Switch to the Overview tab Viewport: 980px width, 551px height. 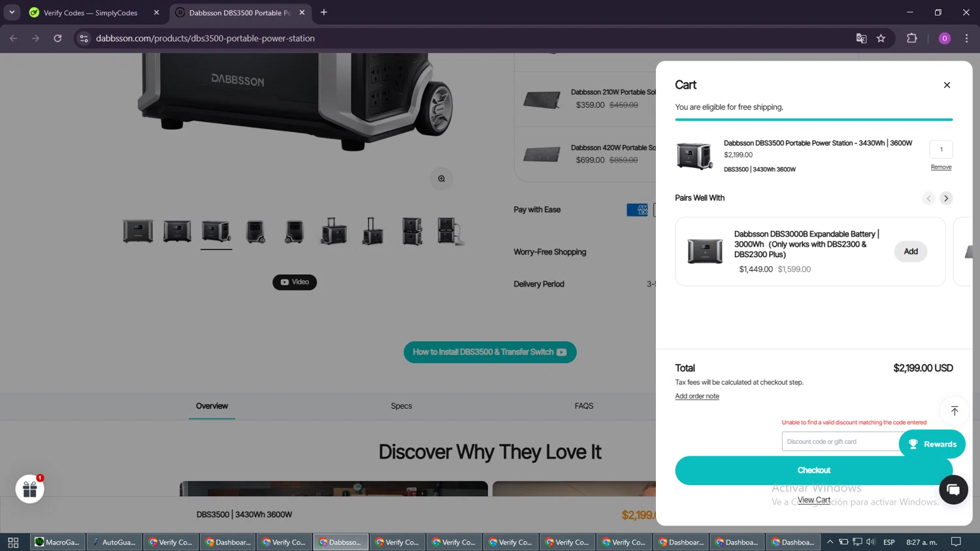click(x=212, y=406)
